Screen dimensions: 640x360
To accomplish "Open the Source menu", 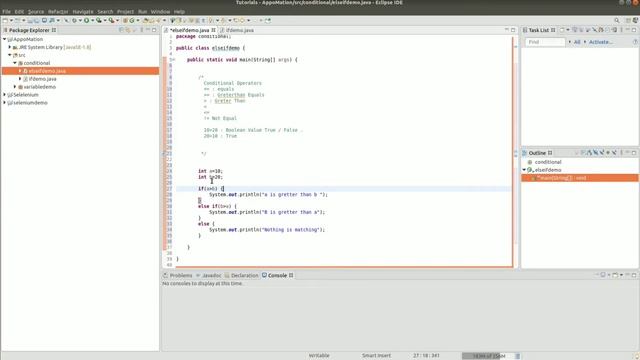I will coord(36,11).
